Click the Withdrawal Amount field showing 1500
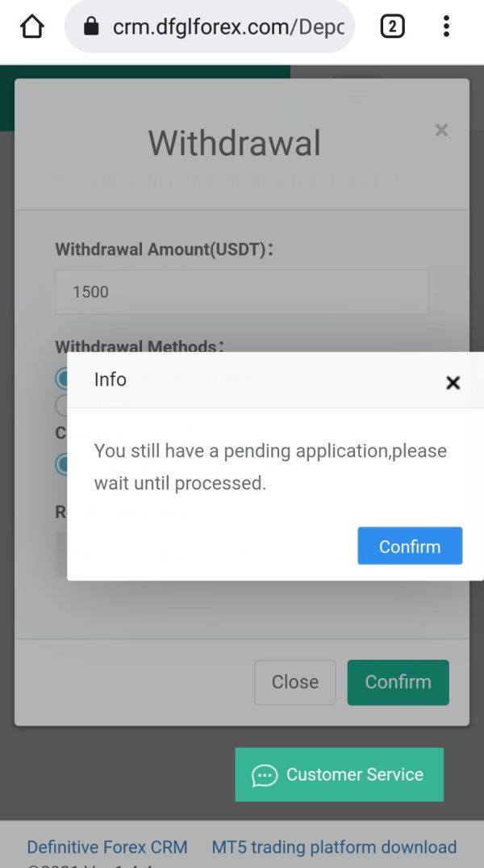Viewport: 484px width, 868px height. [242, 291]
